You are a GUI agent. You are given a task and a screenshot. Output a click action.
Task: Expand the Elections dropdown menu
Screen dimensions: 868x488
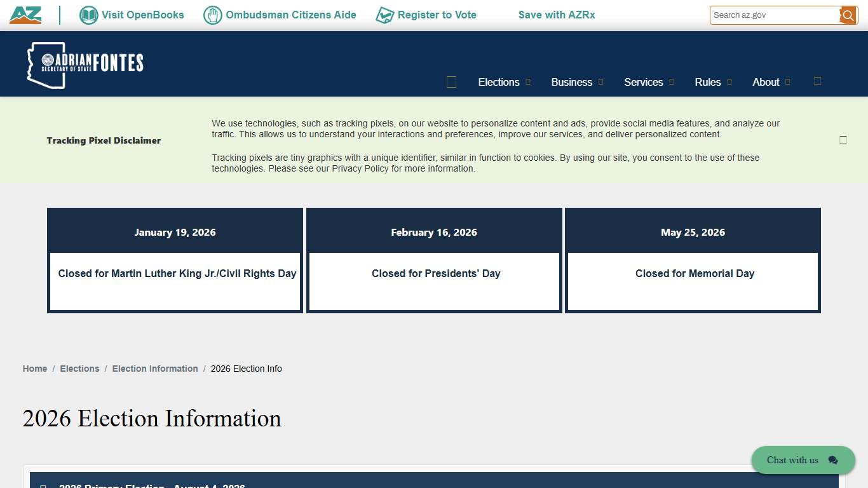tap(499, 82)
